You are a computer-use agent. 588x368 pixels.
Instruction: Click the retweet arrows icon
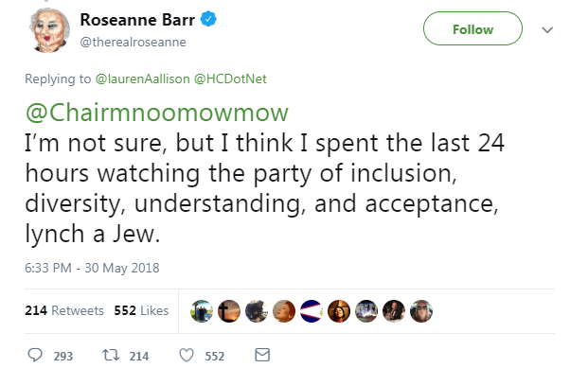pos(111,355)
